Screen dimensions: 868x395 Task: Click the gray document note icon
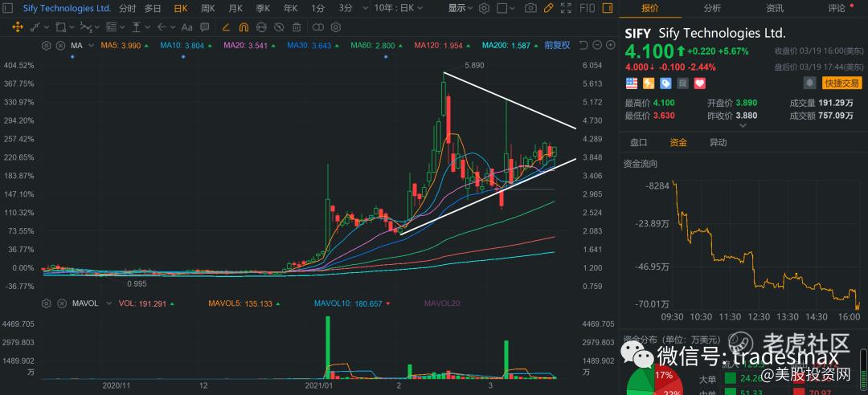683,83
